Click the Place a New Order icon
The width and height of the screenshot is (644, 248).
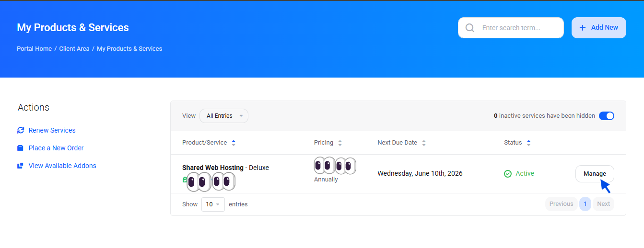(x=21, y=148)
